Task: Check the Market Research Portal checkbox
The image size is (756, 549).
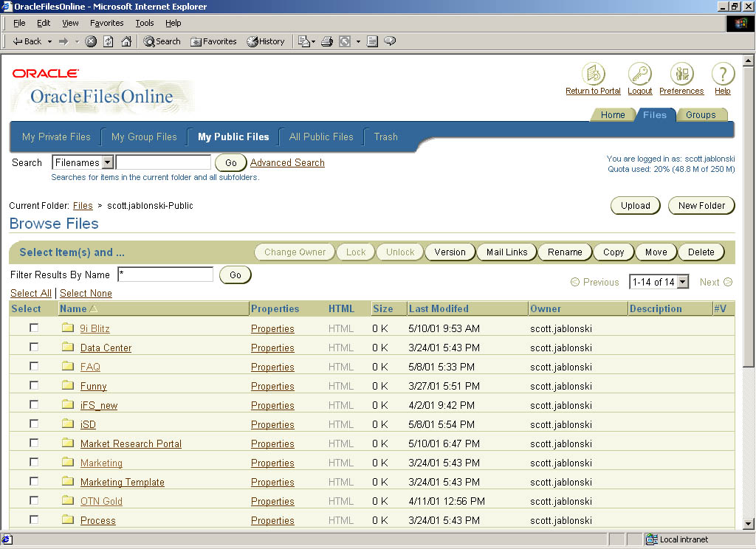Action: click(34, 443)
